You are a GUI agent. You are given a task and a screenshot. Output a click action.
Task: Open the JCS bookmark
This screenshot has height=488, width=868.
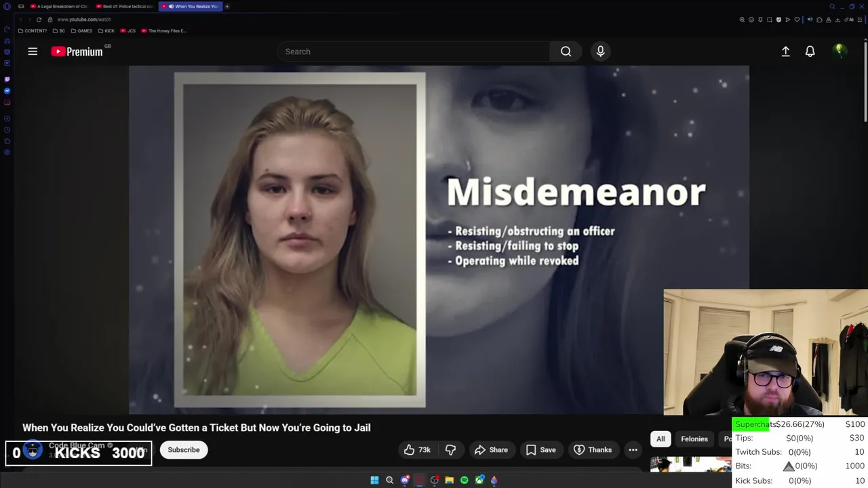(x=128, y=30)
